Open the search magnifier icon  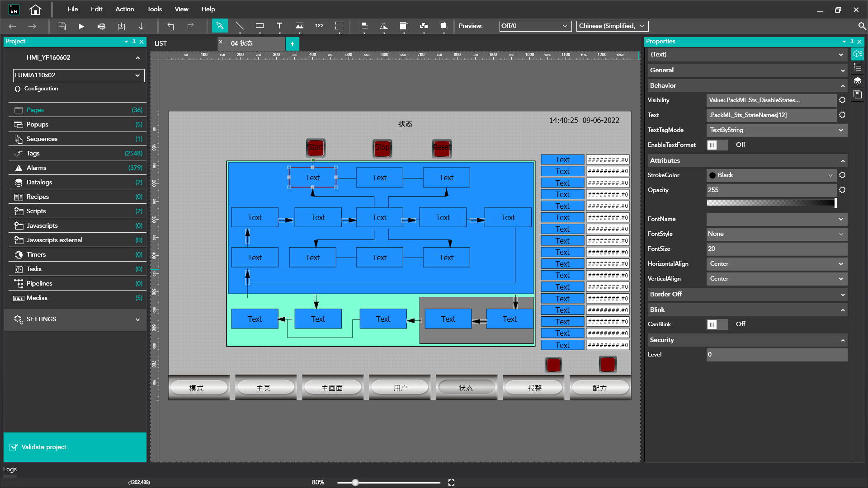(862, 26)
